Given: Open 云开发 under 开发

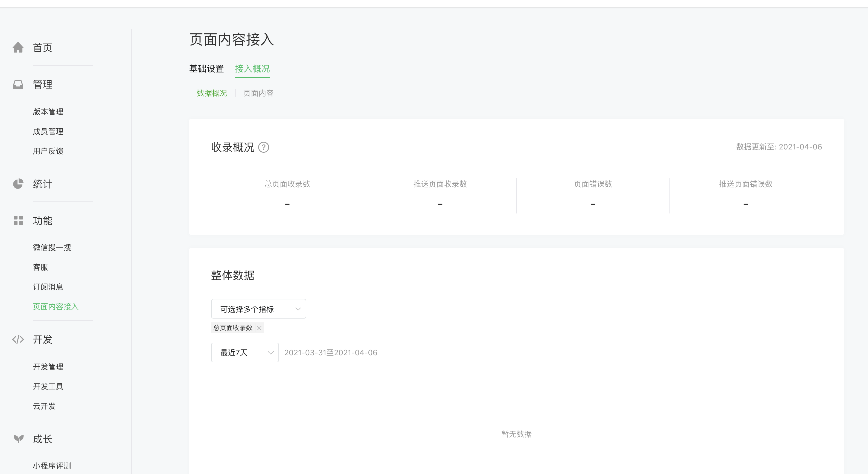Looking at the screenshot, I should 44,406.
